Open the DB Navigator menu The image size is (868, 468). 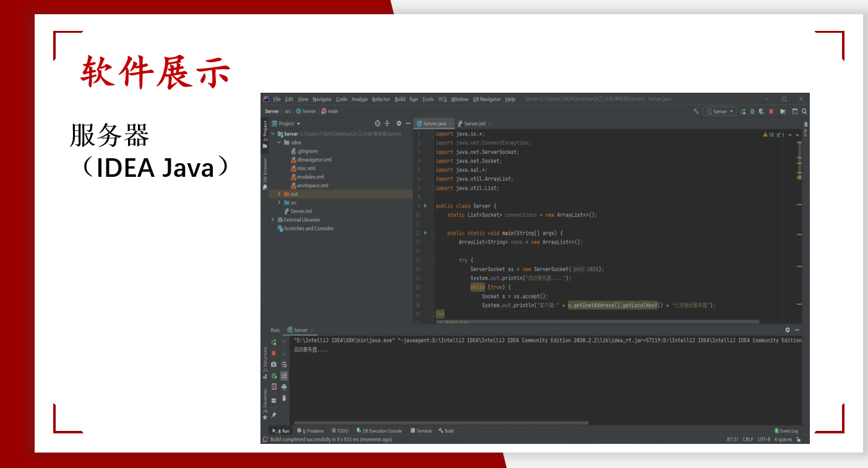point(487,99)
